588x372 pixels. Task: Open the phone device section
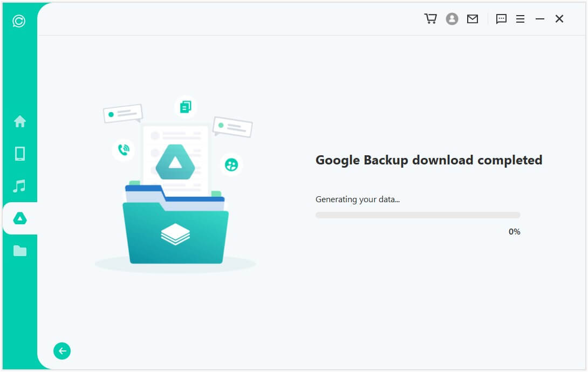click(x=20, y=154)
